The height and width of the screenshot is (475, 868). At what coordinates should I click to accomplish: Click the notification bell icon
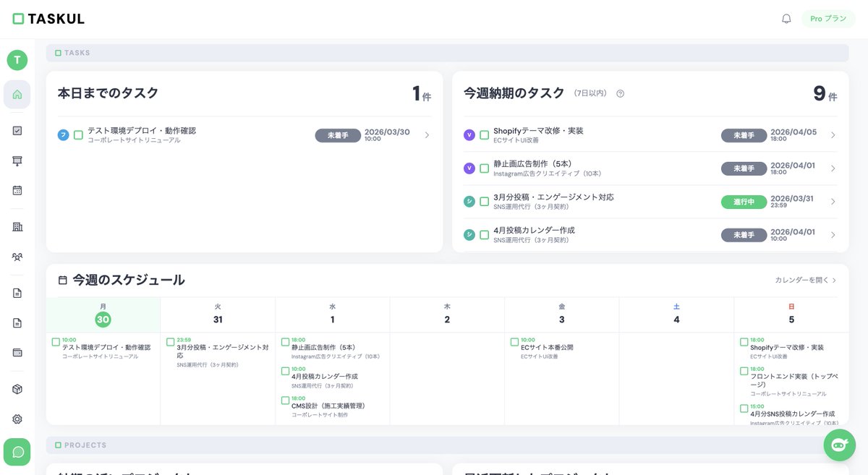click(786, 18)
